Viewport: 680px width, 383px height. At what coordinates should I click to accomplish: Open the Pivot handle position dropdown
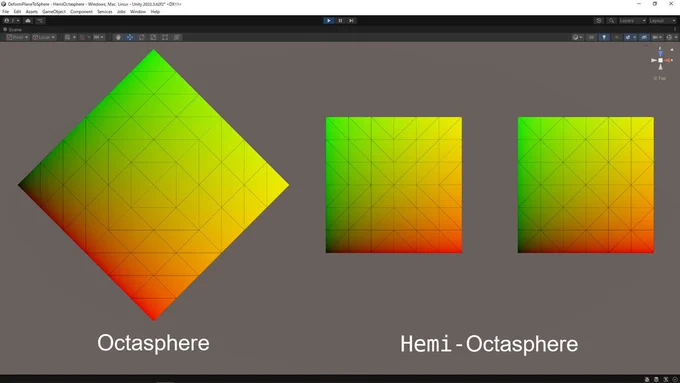(x=17, y=37)
